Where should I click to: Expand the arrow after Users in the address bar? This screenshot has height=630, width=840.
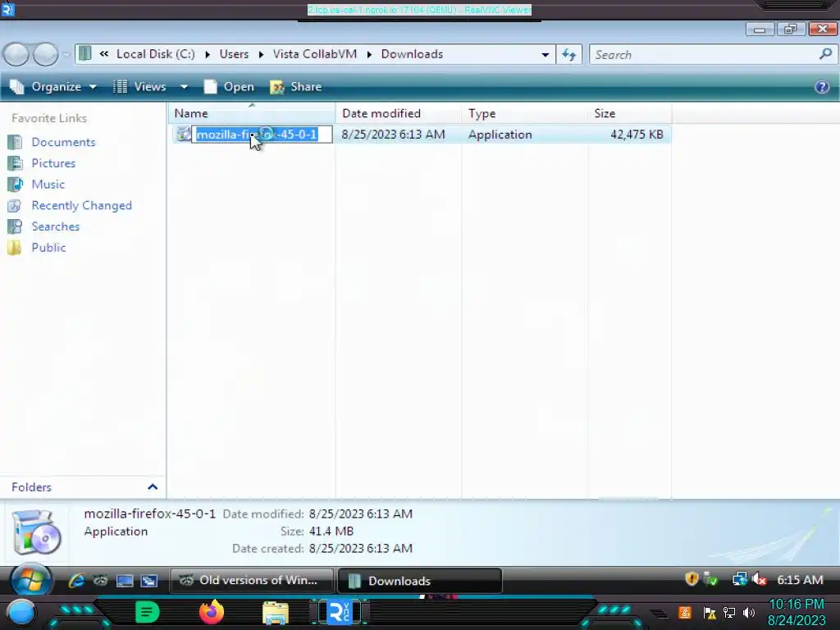262,55
